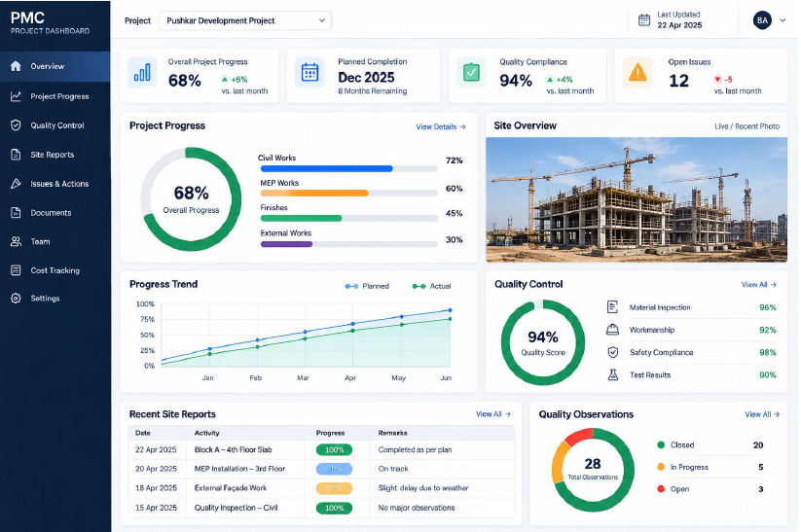
Task: Click the Material Inspection icon
Action: (612, 306)
